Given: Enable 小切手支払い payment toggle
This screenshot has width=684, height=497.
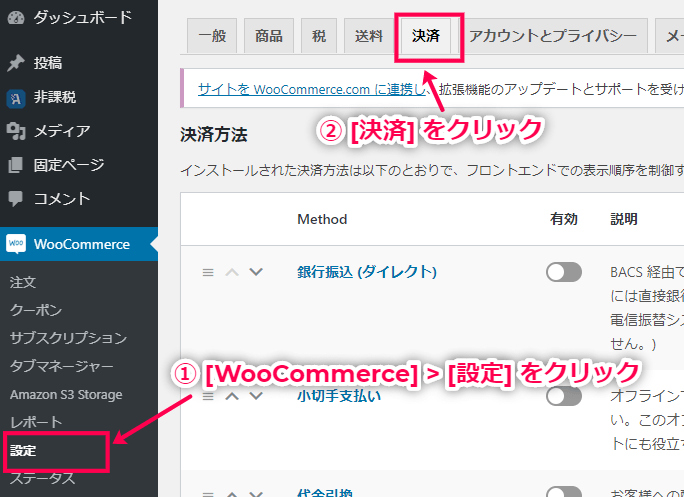Looking at the screenshot, I should pos(564,396).
